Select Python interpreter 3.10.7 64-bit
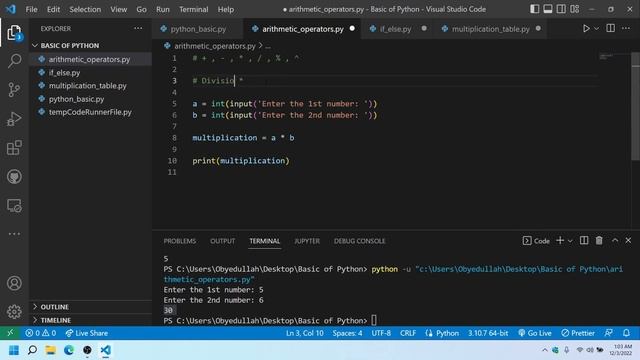Screen dimensions: 640x360 [488, 333]
